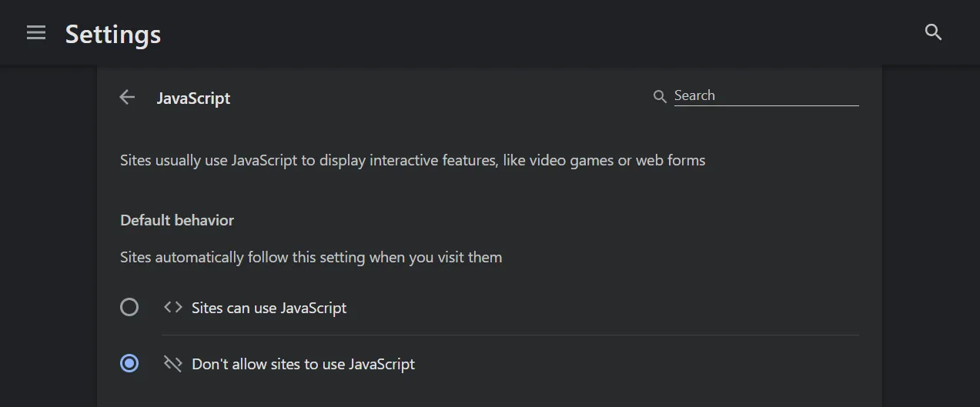Click the "Default behavior" subheading
The width and height of the screenshot is (980, 407).
(177, 220)
